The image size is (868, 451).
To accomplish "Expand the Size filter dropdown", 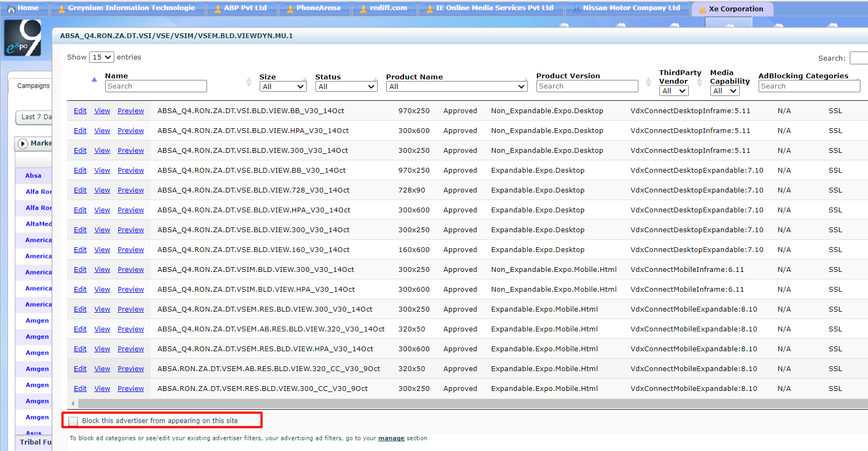I will click(283, 87).
